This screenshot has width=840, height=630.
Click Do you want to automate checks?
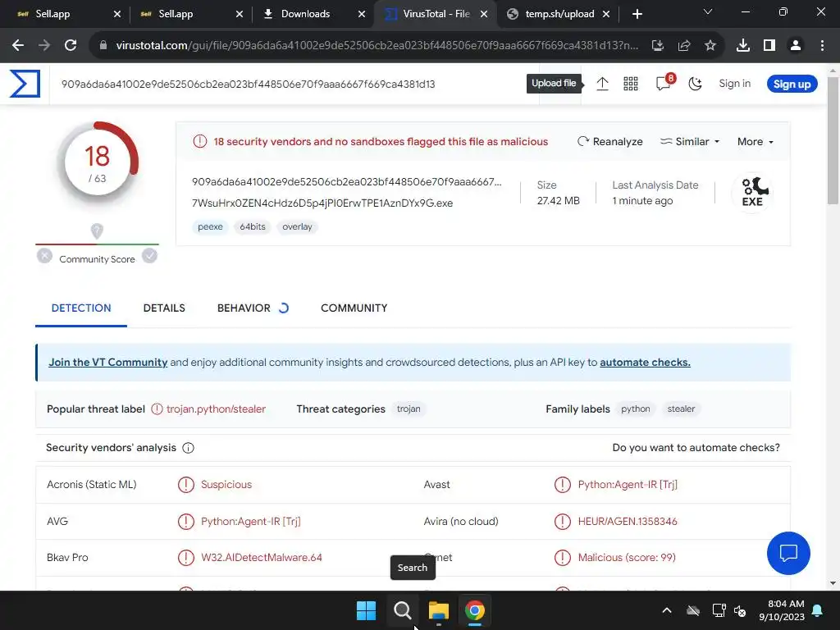point(696,447)
